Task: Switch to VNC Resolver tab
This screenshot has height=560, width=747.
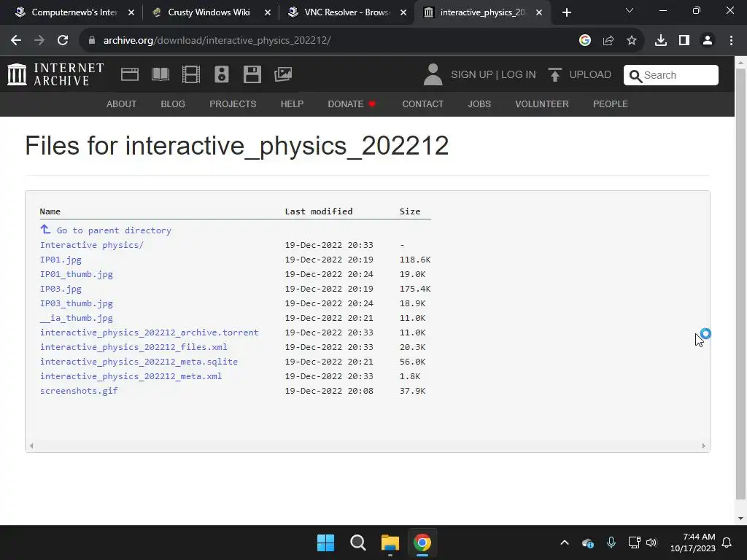Action: click(347, 12)
